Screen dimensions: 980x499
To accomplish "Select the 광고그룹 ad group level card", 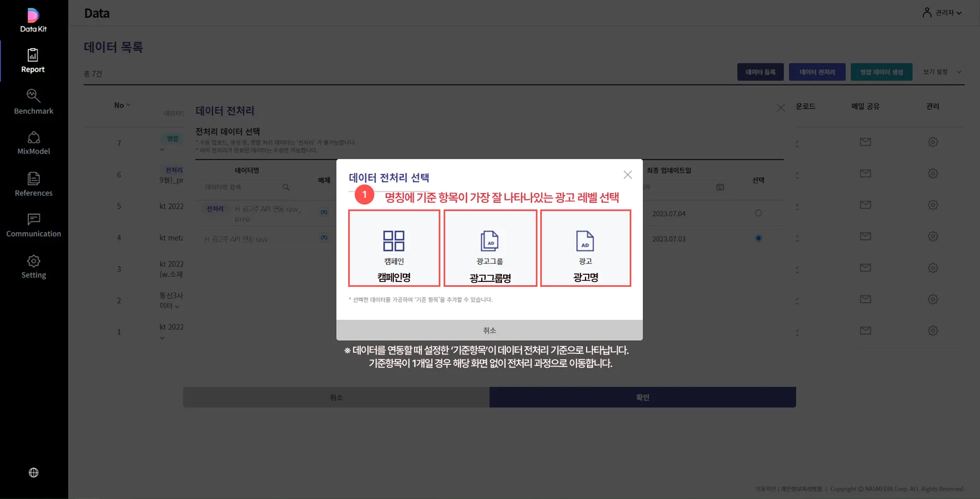I will tap(490, 248).
